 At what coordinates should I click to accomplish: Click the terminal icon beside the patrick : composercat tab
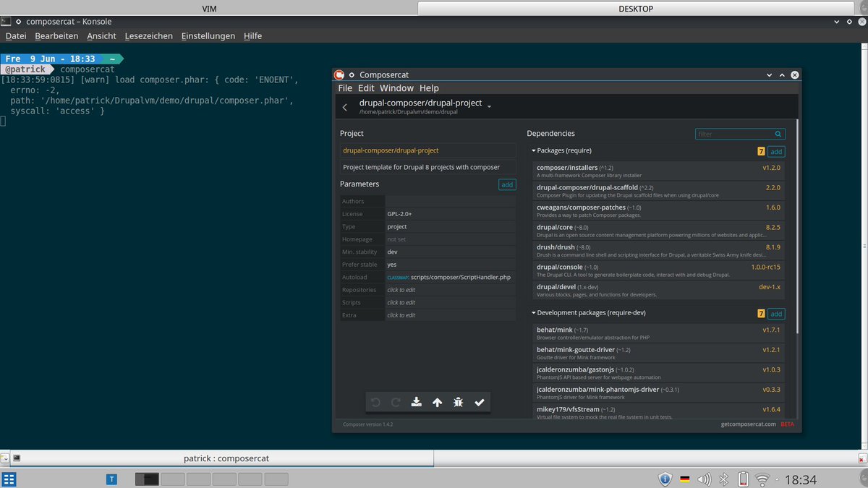17,458
